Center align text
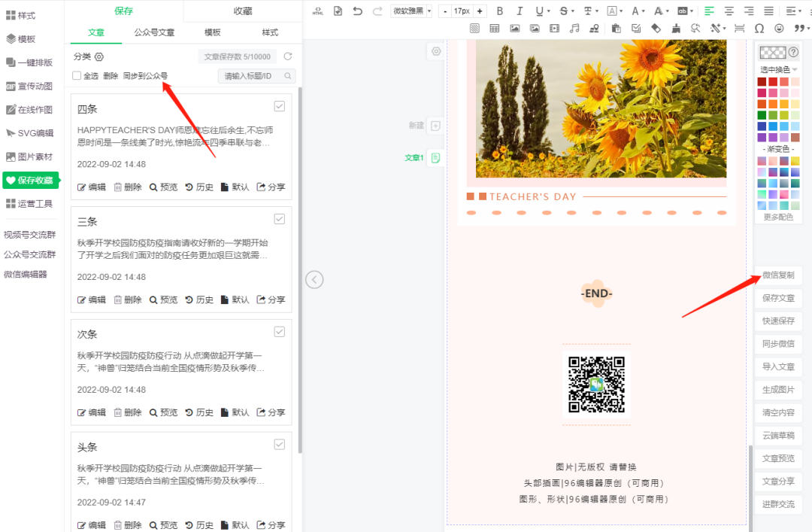This screenshot has width=812, height=532. tap(729, 11)
